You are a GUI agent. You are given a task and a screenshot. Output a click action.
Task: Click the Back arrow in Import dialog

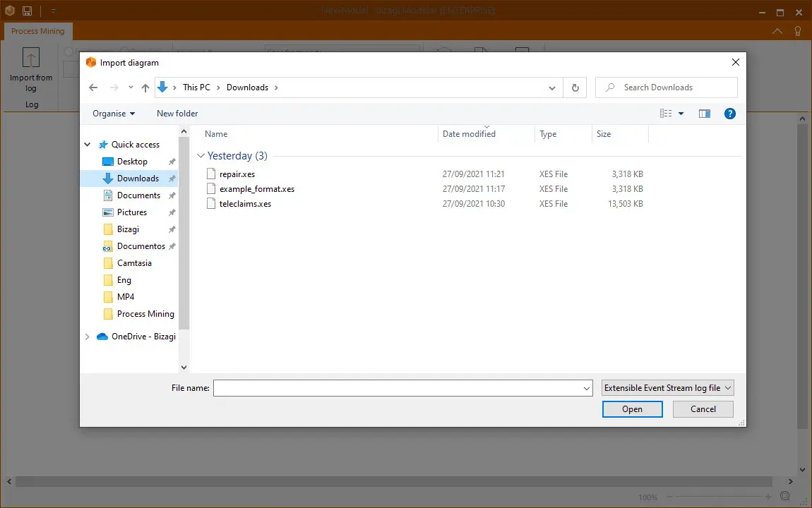point(93,87)
